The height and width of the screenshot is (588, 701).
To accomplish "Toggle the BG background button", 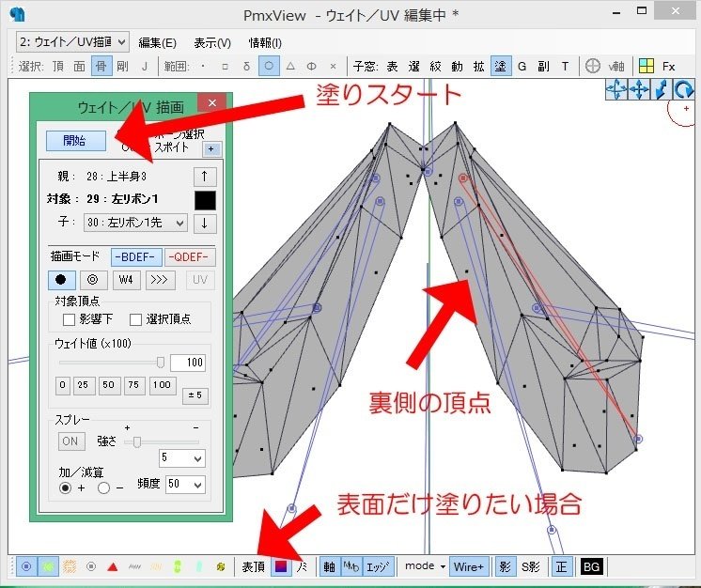I will pyautogui.click(x=591, y=566).
